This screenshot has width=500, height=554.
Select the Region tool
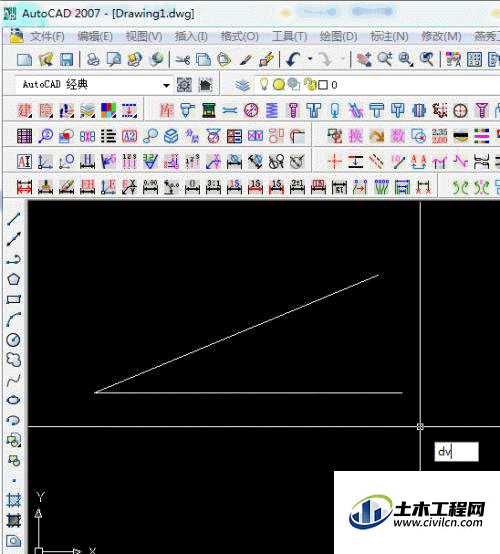(13, 541)
